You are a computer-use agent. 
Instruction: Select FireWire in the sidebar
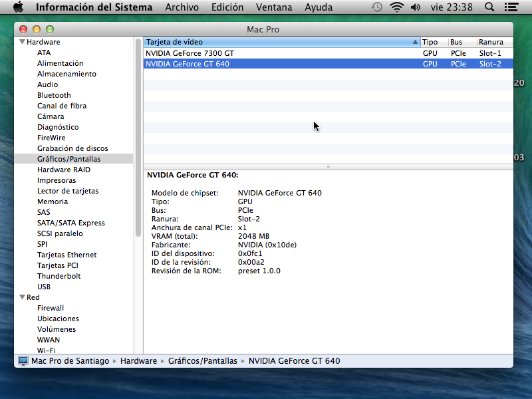pyautogui.click(x=51, y=138)
